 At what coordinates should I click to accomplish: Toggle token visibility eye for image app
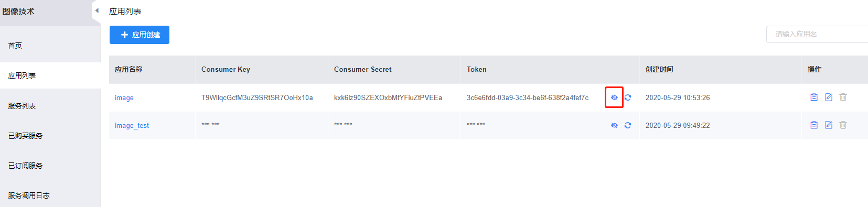[614, 97]
